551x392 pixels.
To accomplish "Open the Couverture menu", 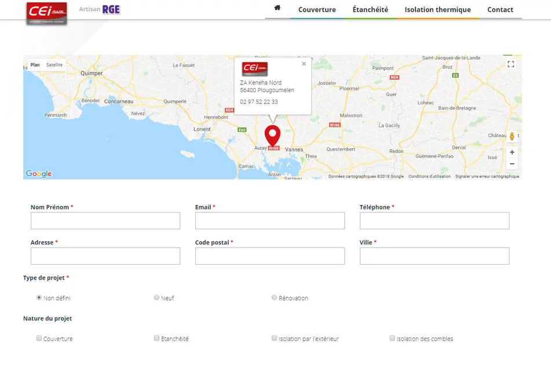I will click(x=317, y=10).
